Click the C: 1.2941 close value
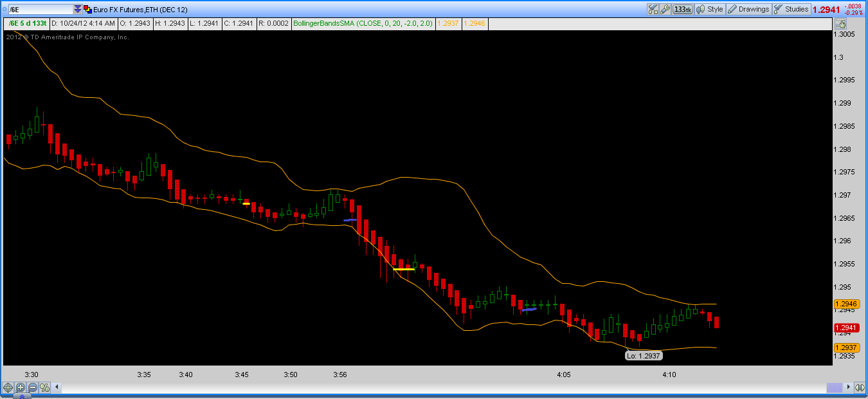The height and width of the screenshot is (399, 868). 239,23
